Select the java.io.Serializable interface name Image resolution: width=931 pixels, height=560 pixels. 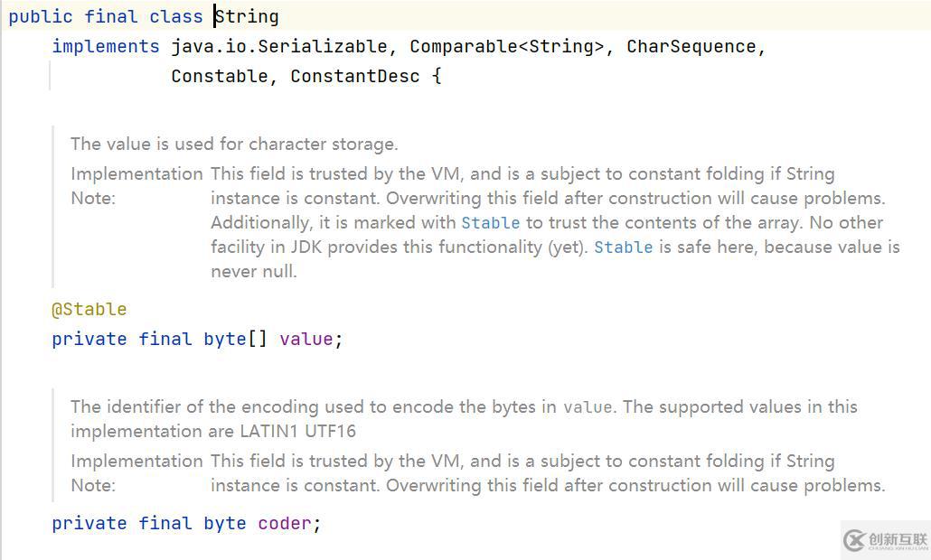pos(279,47)
